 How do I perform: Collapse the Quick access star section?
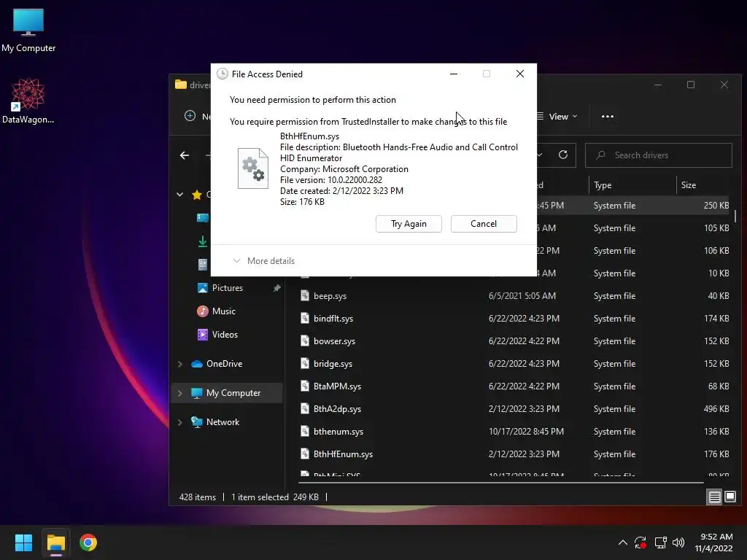tap(179, 194)
